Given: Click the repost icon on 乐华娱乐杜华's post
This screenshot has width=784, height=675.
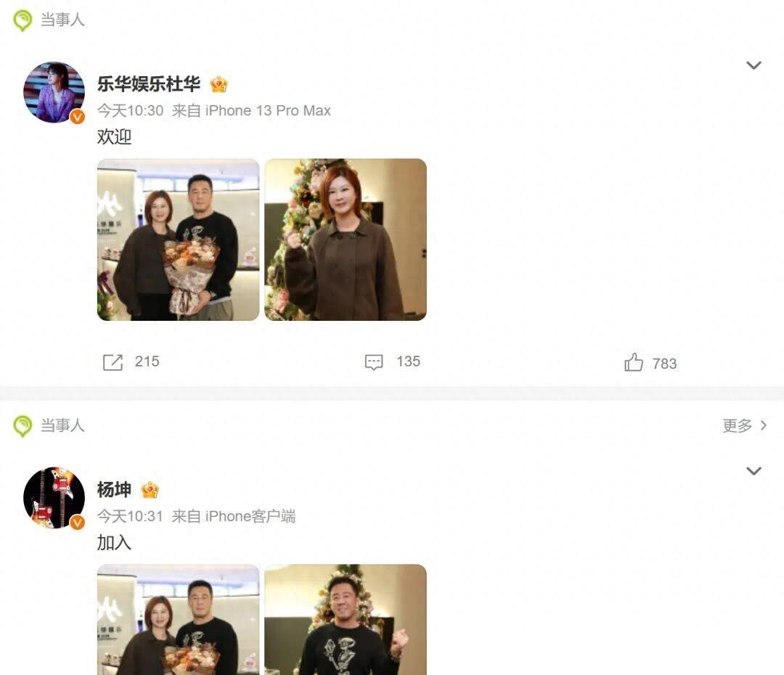Looking at the screenshot, I should [113, 362].
